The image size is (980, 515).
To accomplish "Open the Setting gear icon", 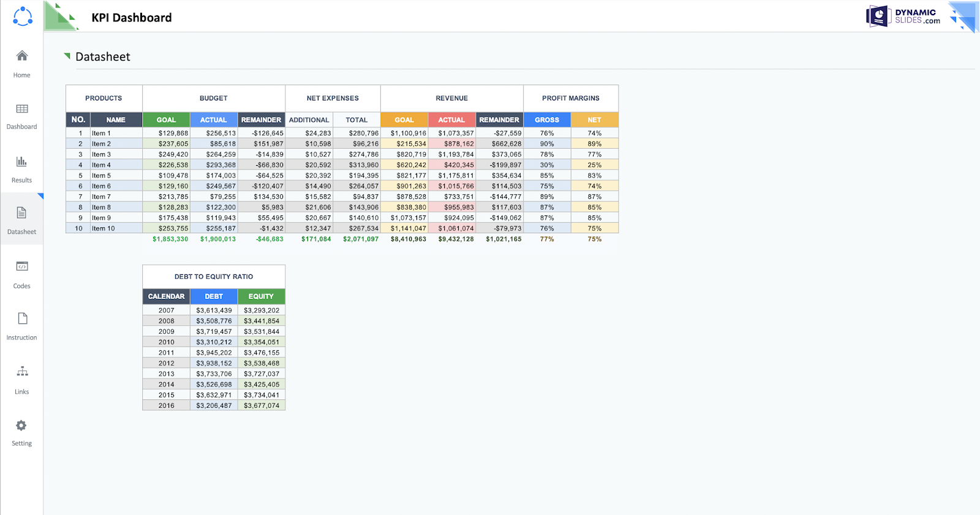I will coord(21,425).
